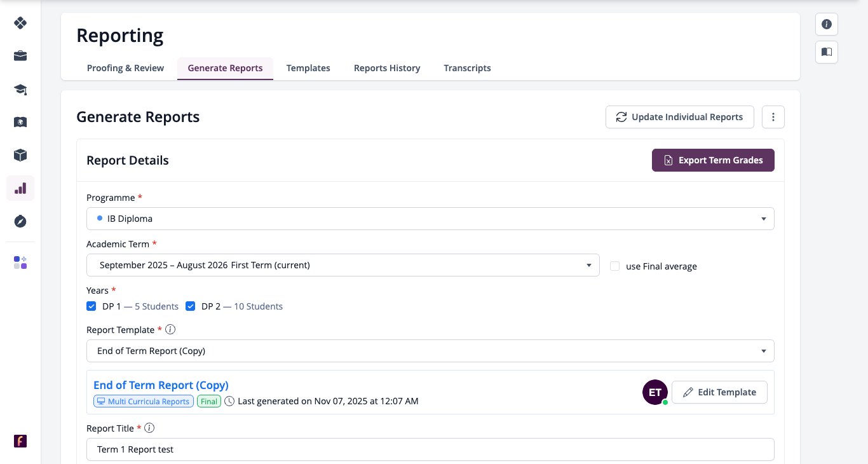Open the info icon at top right
Image resolution: width=868 pixels, height=464 pixels.
827,24
